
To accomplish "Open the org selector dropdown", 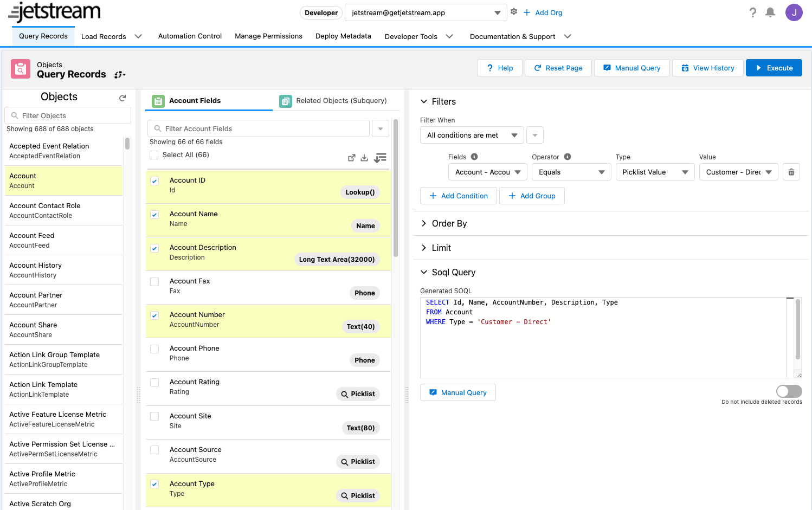I will (426, 12).
